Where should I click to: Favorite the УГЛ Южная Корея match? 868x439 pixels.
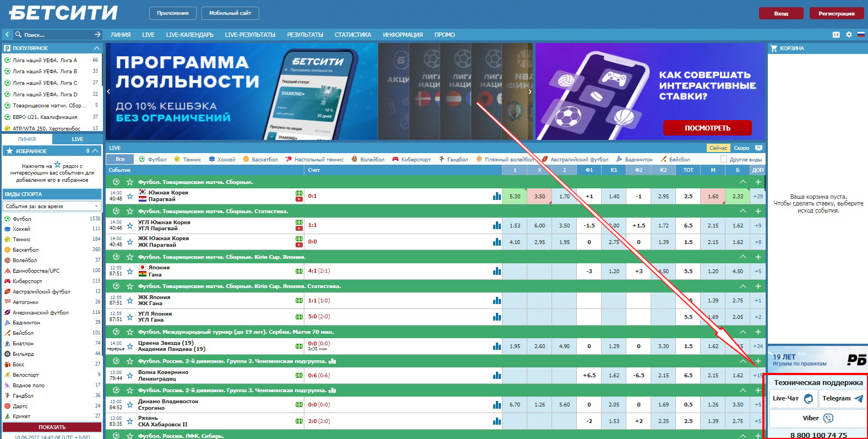pyautogui.click(x=130, y=225)
